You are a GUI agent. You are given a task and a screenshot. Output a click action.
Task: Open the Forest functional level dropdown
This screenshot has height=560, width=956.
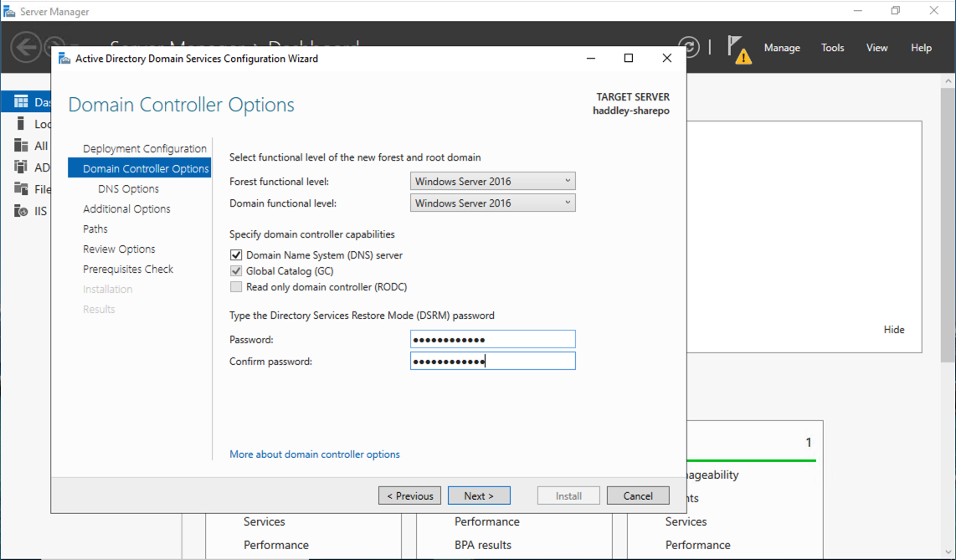pos(492,181)
